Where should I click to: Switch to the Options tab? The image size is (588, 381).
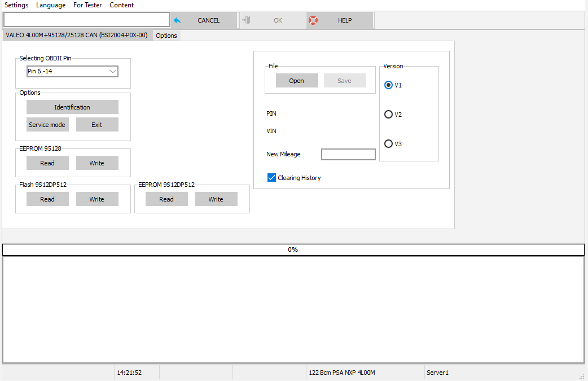click(166, 36)
